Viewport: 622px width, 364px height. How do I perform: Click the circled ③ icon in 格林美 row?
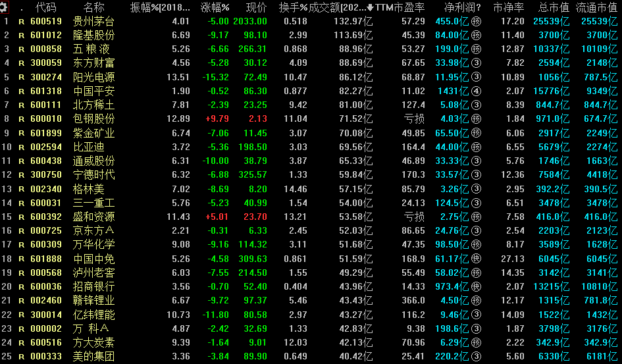coord(476,189)
